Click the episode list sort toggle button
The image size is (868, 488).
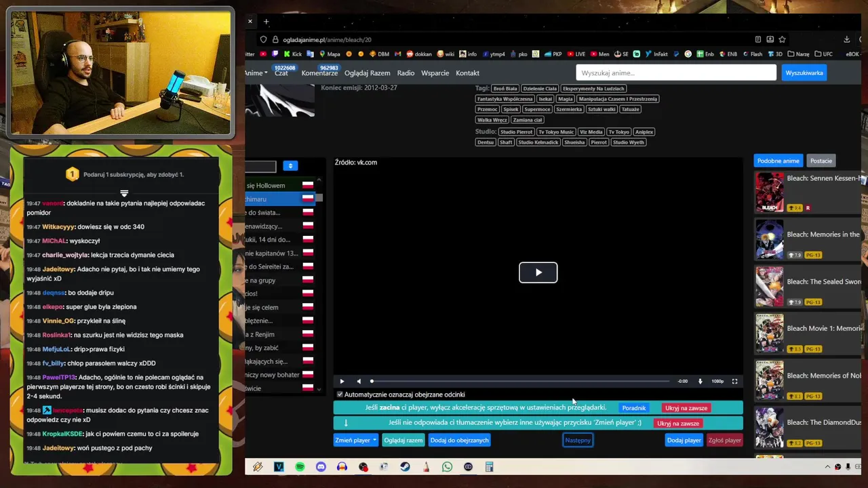tap(290, 166)
